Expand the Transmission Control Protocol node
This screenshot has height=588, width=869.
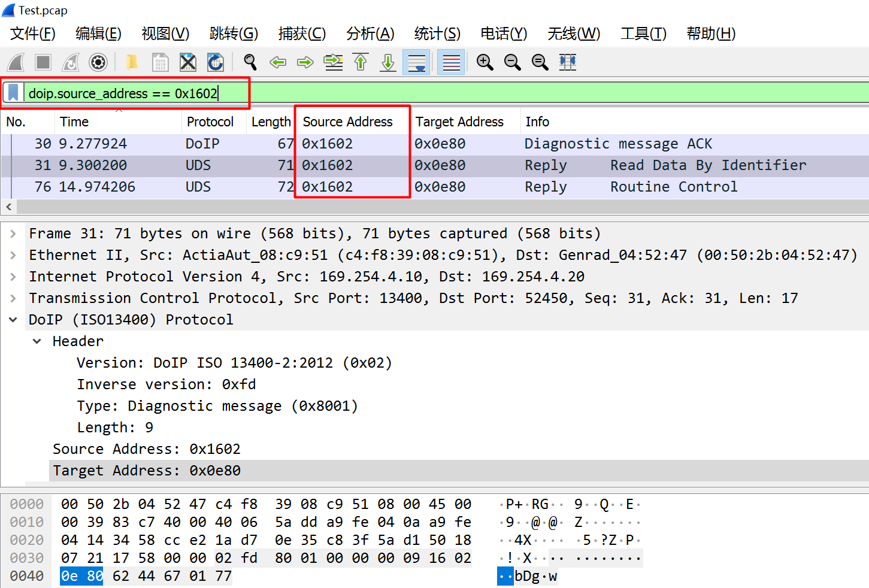13,298
